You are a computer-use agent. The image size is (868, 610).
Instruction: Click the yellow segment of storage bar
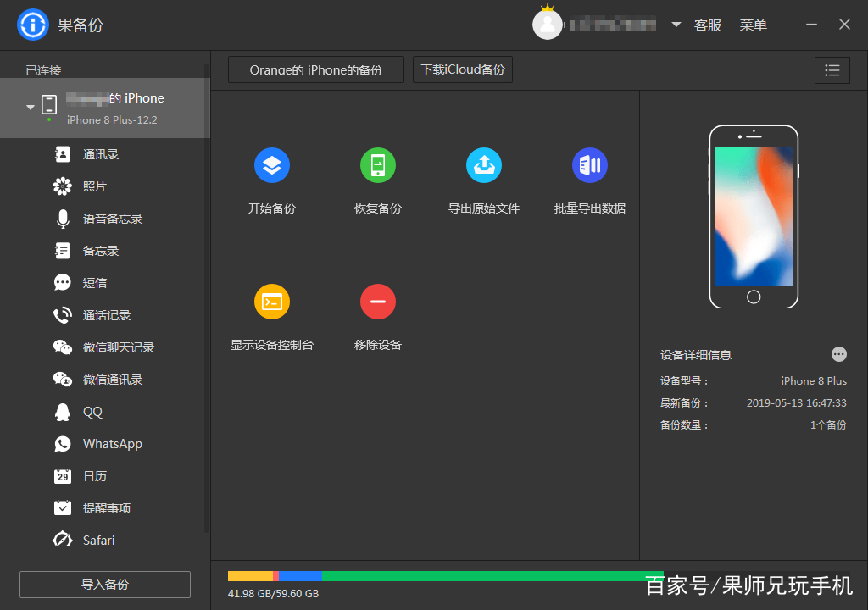point(250,576)
